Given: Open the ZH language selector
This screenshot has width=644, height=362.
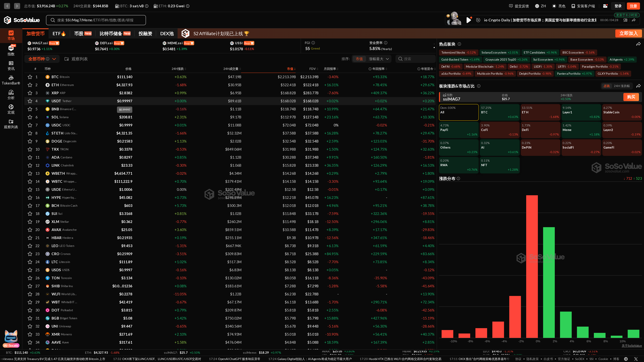Looking at the screenshot, I should (x=540, y=6).
